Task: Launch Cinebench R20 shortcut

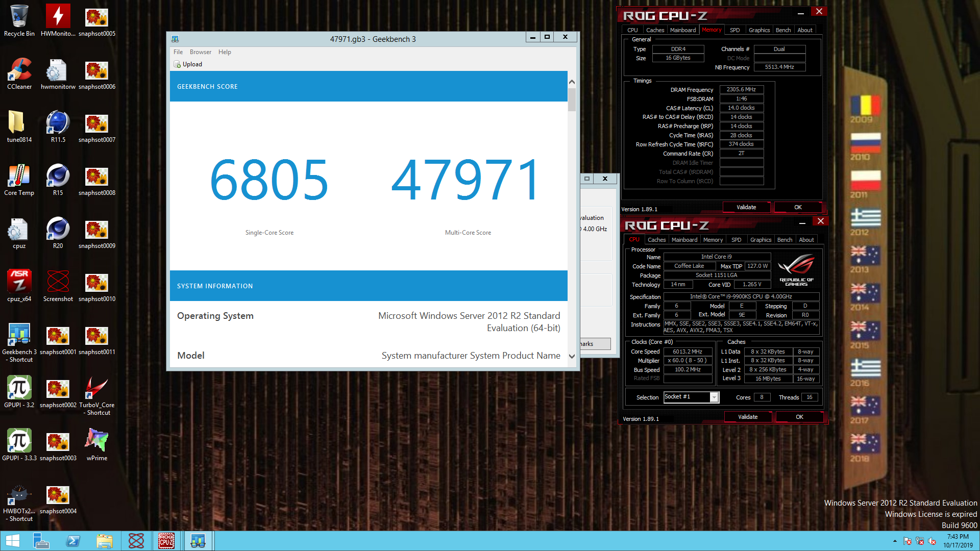Action: [x=58, y=233]
